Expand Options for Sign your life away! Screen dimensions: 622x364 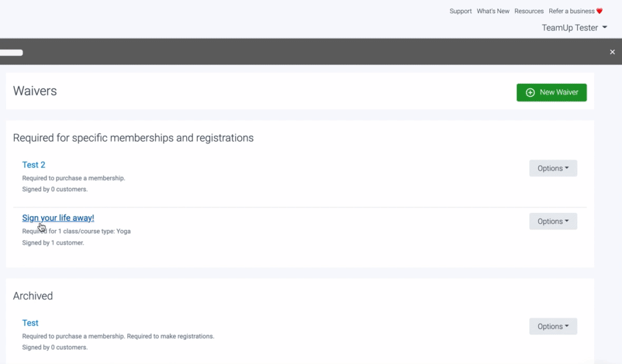tap(553, 221)
